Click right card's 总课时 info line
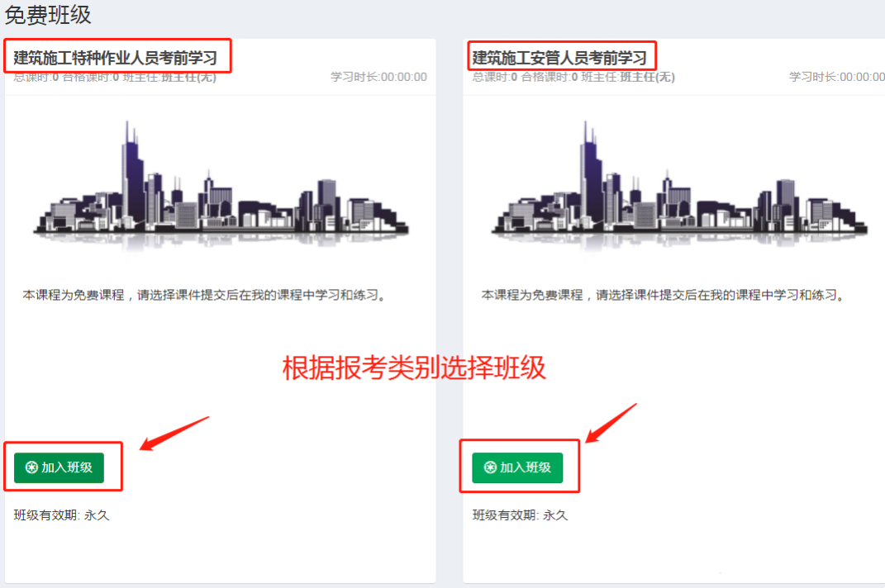 coord(573,77)
